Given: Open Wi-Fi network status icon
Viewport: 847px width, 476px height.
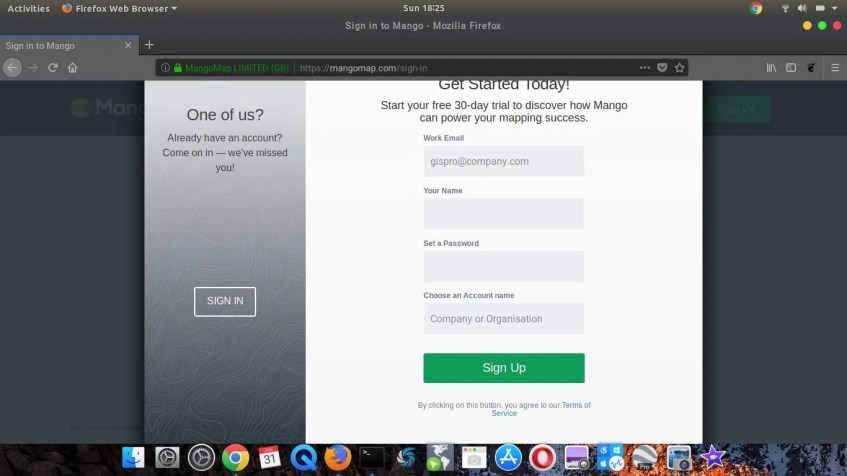Looking at the screenshot, I should (x=785, y=8).
